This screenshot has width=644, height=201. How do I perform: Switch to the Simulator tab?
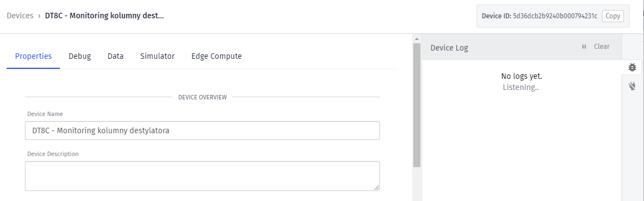[158, 56]
